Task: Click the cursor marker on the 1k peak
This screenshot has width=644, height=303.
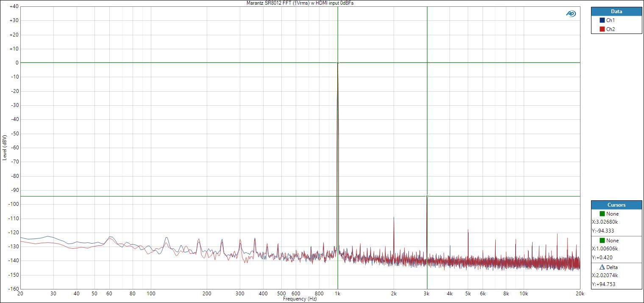Action: coord(338,62)
